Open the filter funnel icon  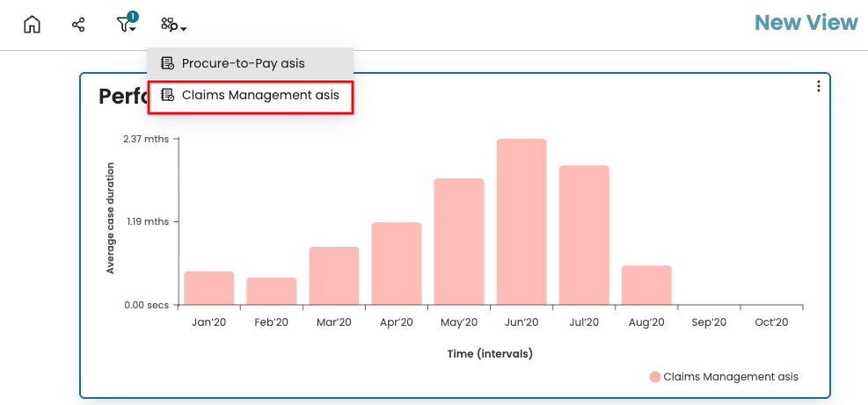tap(124, 25)
